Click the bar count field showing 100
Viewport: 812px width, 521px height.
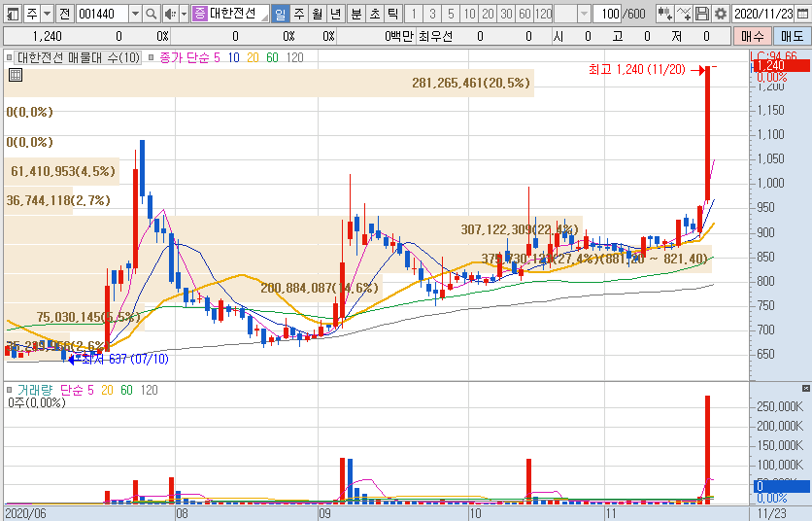click(606, 14)
